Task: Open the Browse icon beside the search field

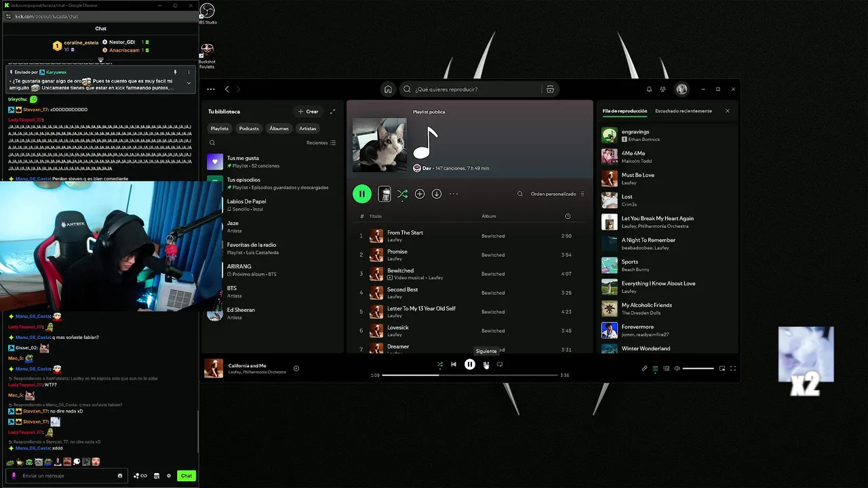Action: click(x=550, y=89)
